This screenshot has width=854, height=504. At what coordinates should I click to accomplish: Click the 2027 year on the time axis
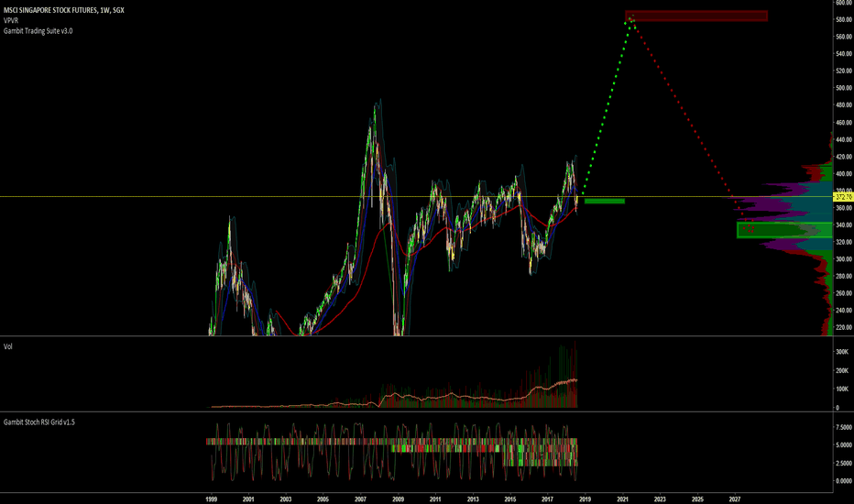(735, 499)
